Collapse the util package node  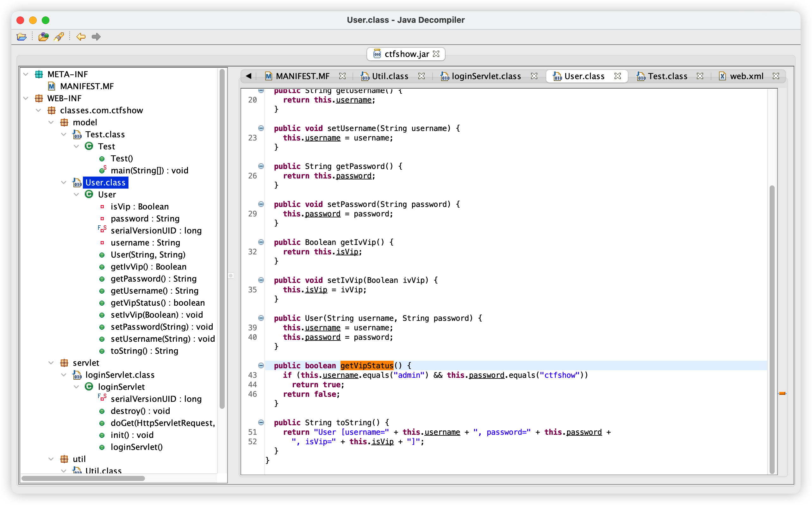tap(51, 459)
